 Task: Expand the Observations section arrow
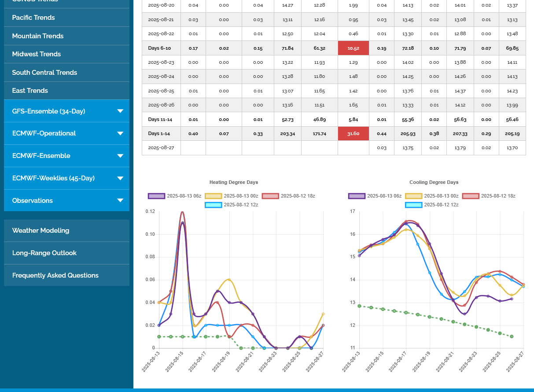(x=120, y=201)
